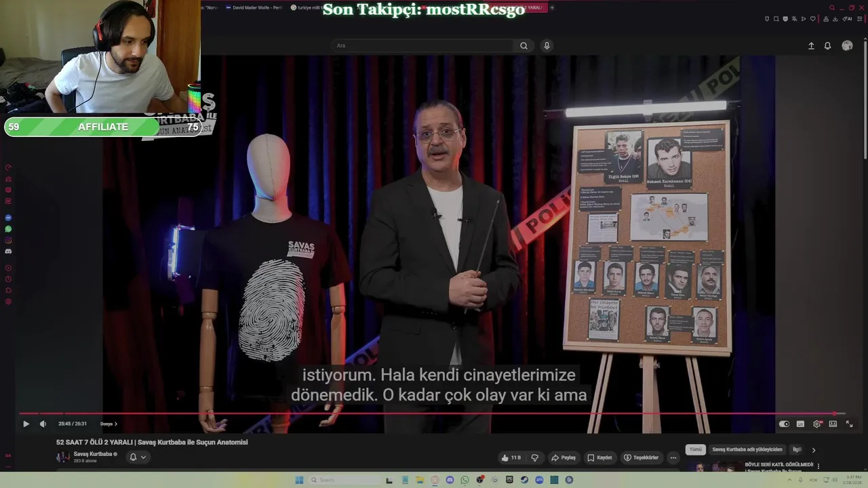Switch to David Møller Wolfe browser tab

[x=255, y=7]
